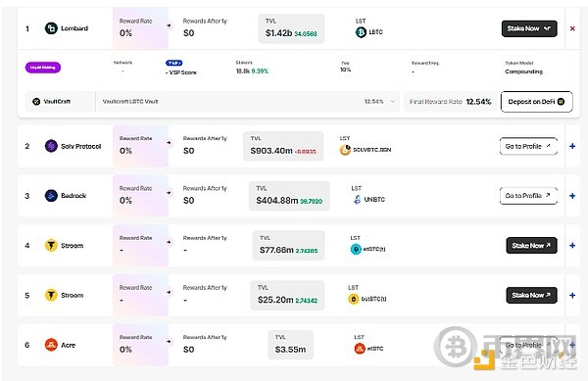This screenshot has width=588, height=381.
Task: Collapse the Lombard row with red X
Action: click(572, 28)
